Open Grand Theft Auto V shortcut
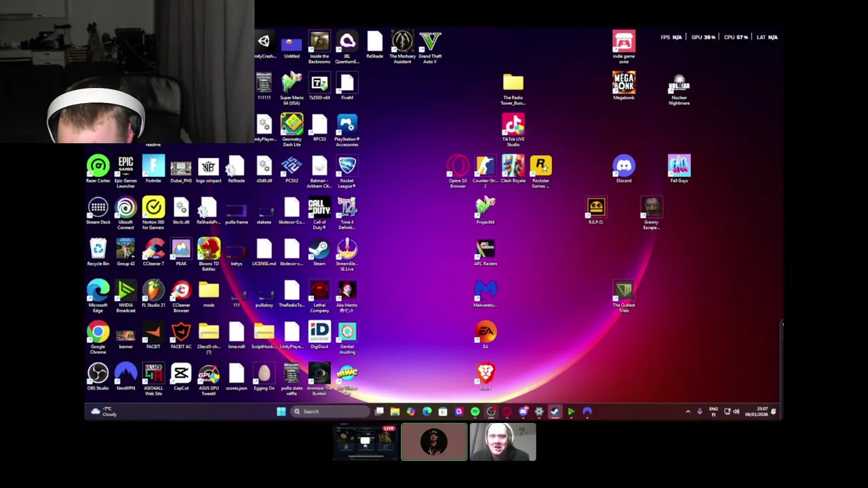Image resolution: width=868 pixels, height=488 pixels. 430,47
